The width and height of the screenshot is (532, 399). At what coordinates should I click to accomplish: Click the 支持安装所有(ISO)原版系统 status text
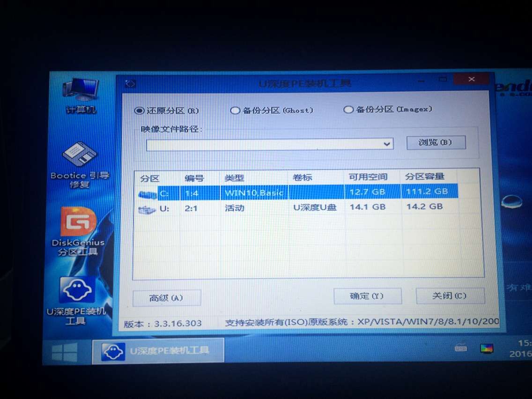coord(286,322)
